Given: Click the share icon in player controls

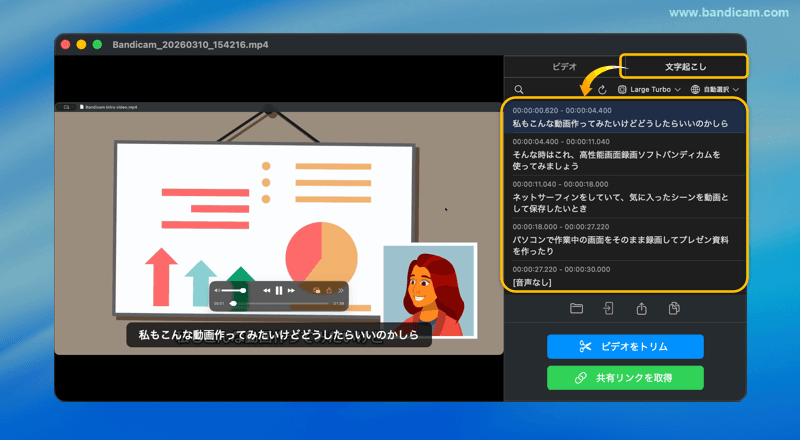Looking at the screenshot, I should coord(329,290).
